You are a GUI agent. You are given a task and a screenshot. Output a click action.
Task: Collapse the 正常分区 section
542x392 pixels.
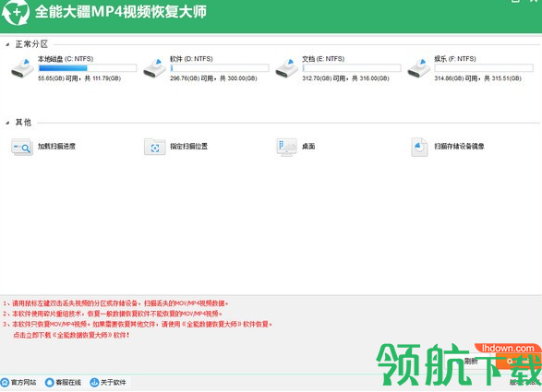7,44
